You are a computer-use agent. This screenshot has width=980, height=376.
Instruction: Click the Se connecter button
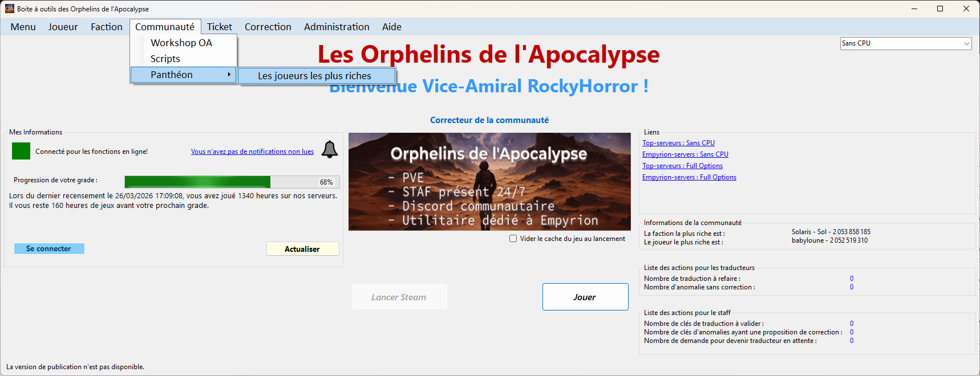(x=49, y=249)
